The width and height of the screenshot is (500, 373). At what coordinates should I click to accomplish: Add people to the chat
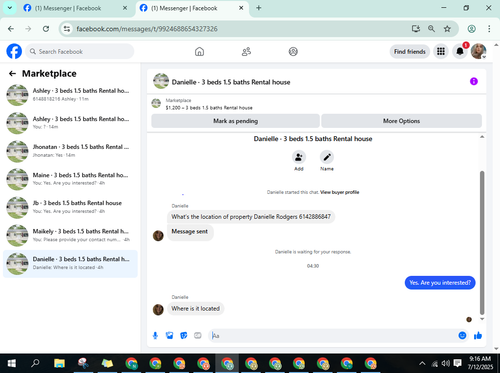[x=299, y=157]
